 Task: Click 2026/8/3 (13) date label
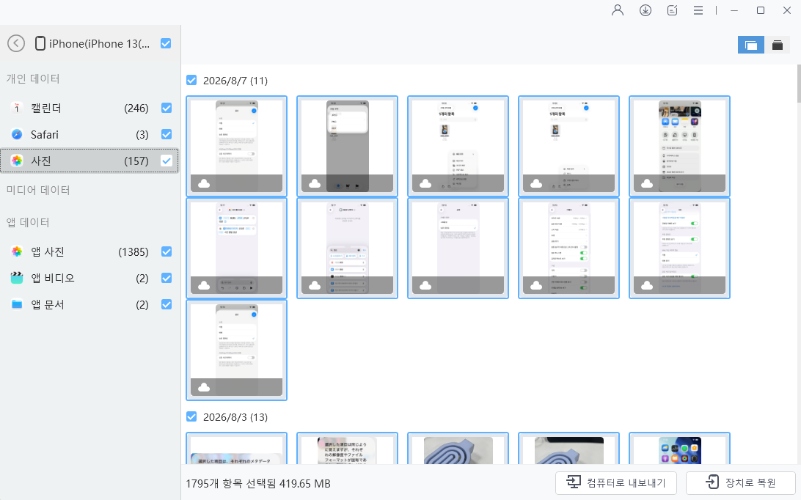pos(235,417)
